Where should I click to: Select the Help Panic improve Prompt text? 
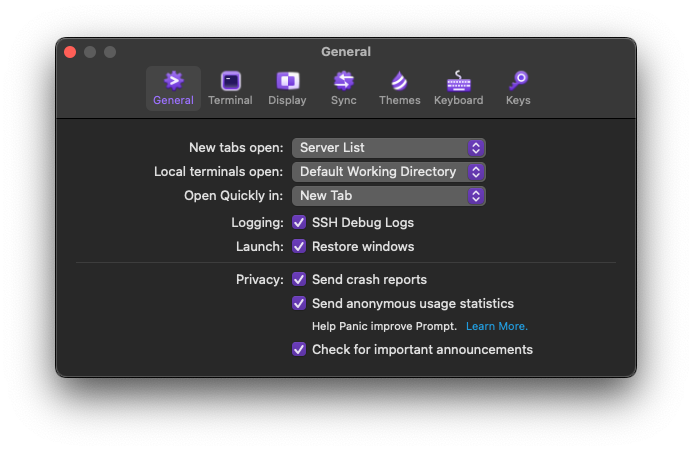coord(384,326)
